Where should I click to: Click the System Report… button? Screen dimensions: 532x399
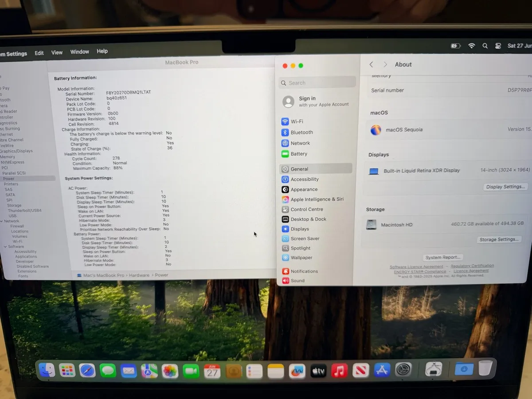pos(443,258)
